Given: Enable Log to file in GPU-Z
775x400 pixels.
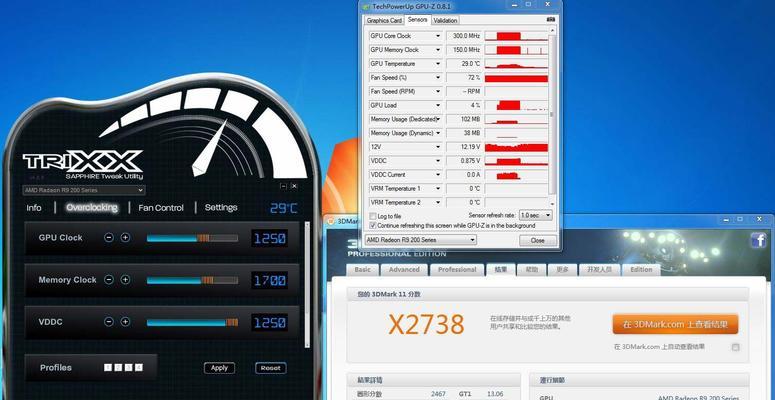Looking at the screenshot, I should coord(373,216).
